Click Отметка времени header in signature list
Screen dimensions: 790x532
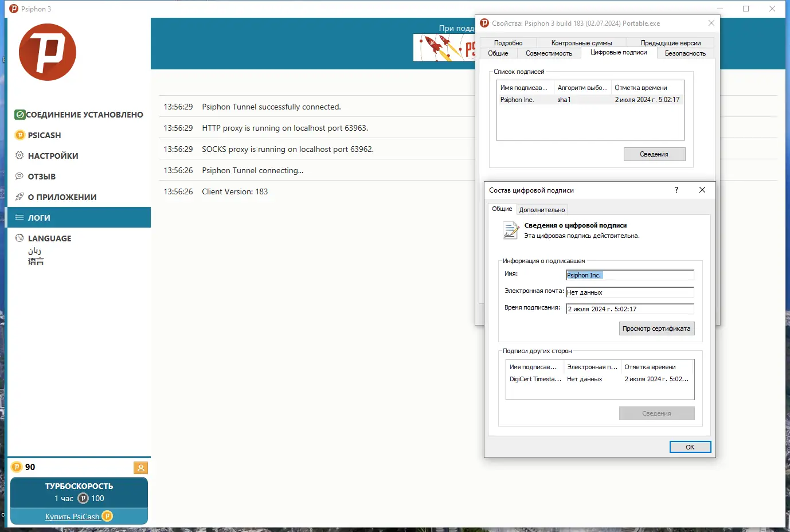648,88
